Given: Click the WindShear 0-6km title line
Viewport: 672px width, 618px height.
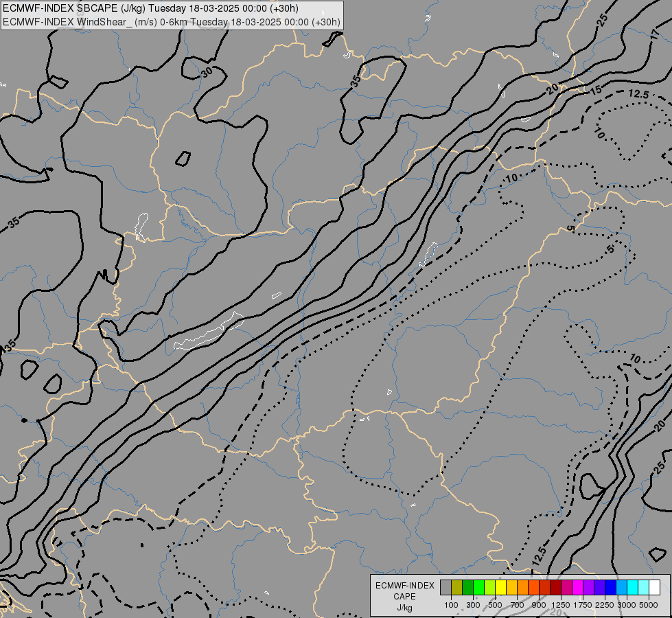Looking at the screenshot, I should (172, 22).
